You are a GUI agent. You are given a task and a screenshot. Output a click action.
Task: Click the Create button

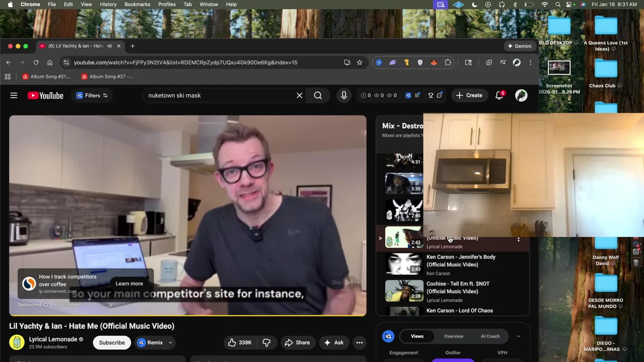pyautogui.click(x=469, y=96)
